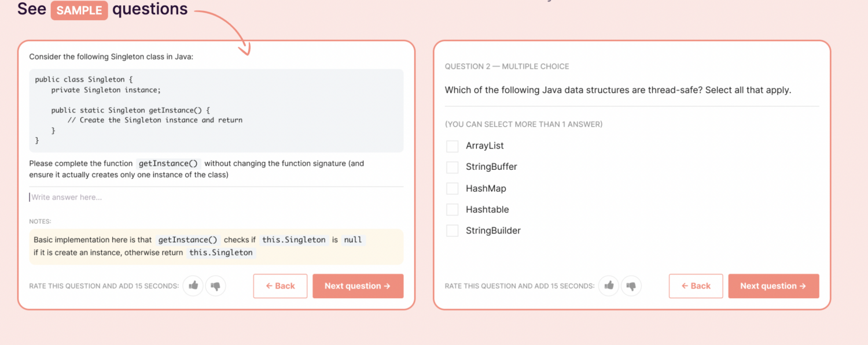Check the HashMap checkbox
This screenshot has height=345, width=868.
point(452,188)
